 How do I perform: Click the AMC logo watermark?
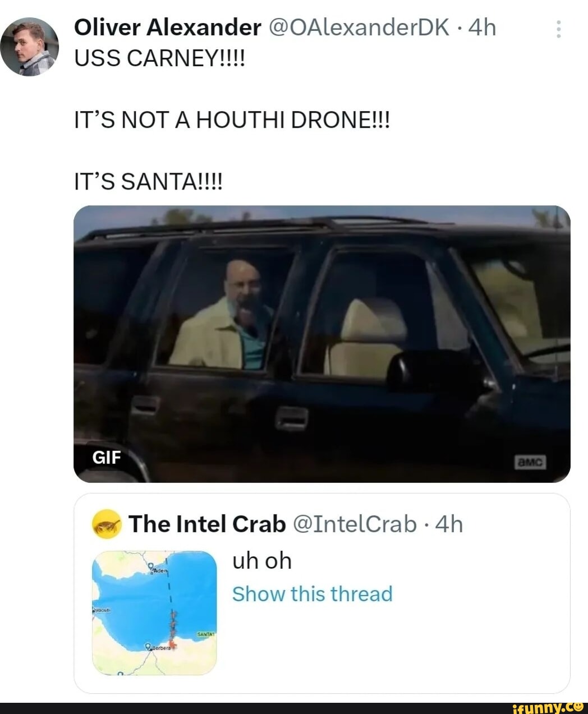(530, 462)
